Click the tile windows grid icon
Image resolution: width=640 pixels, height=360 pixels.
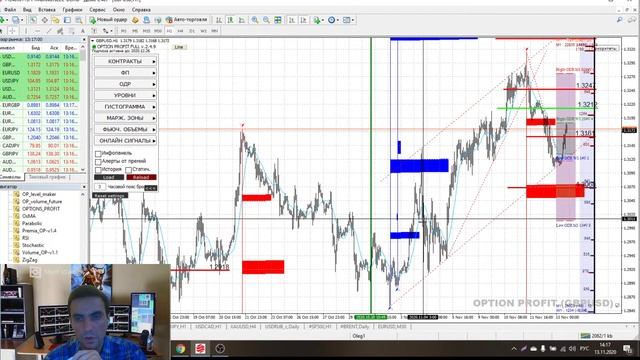click(x=278, y=20)
